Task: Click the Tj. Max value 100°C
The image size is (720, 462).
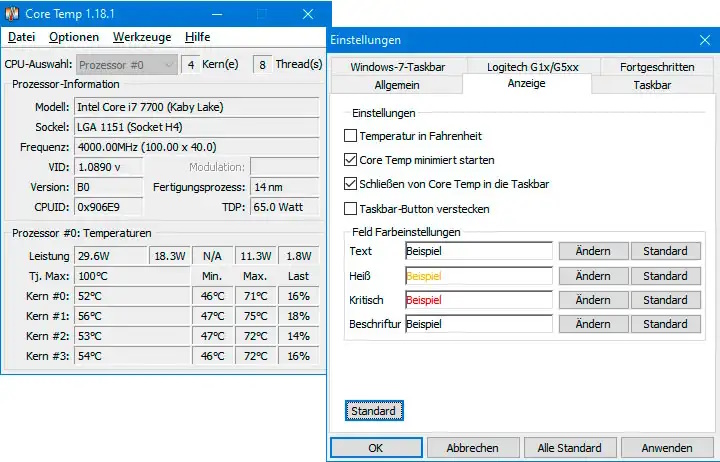Action: [132, 276]
